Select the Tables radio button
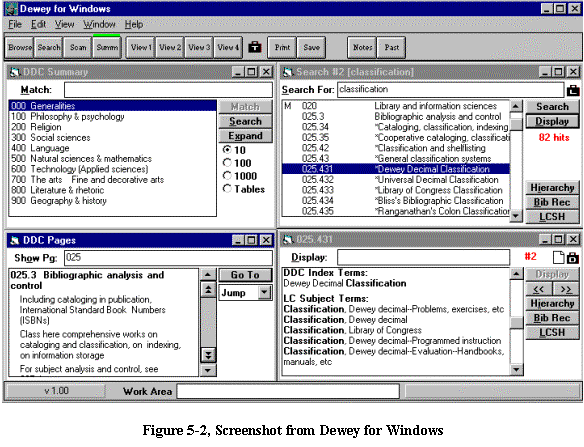The image size is (584, 447). pyautogui.click(x=227, y=188)
